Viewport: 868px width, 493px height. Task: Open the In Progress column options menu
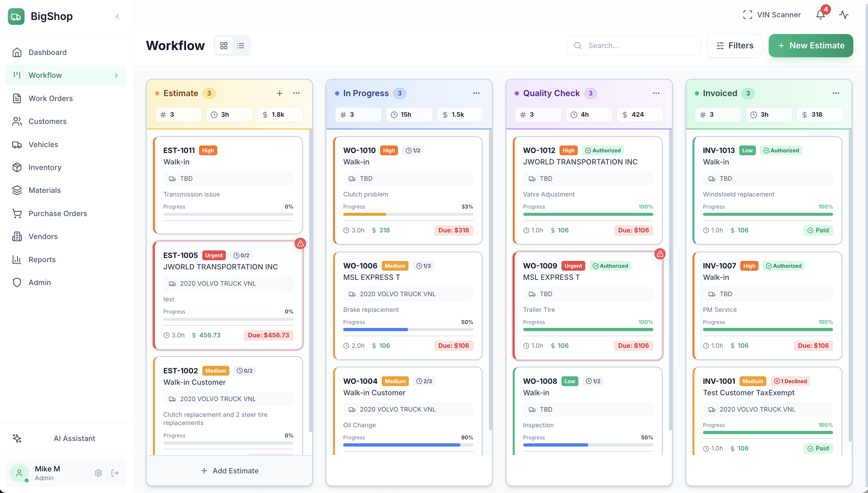(x=476, y=93)
